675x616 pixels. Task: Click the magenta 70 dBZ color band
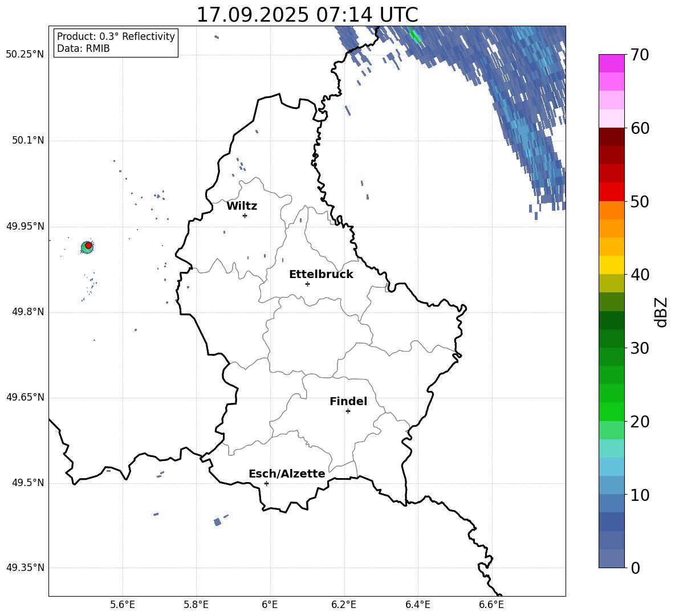click(611, 63)
